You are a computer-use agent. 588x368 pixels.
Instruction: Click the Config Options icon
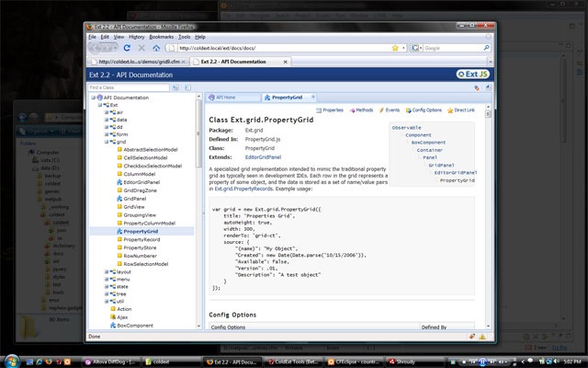[408, 110]
